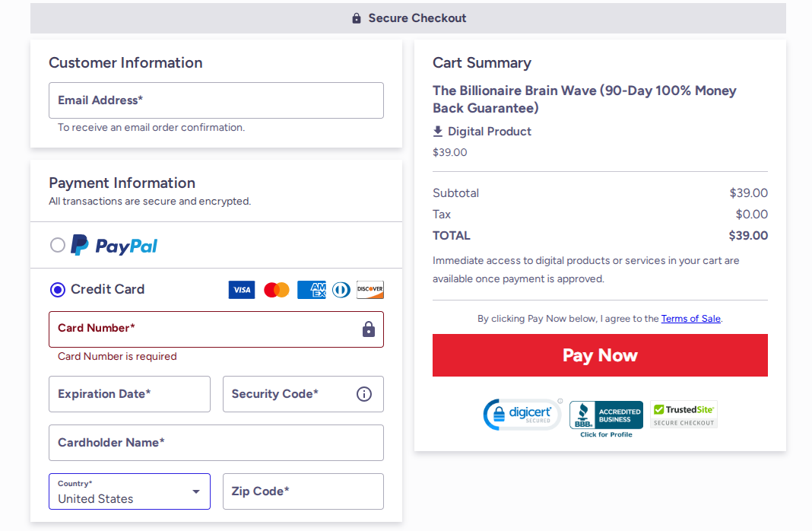Click the Email Address field
The image size is (812, 531).
click(216, 100)
